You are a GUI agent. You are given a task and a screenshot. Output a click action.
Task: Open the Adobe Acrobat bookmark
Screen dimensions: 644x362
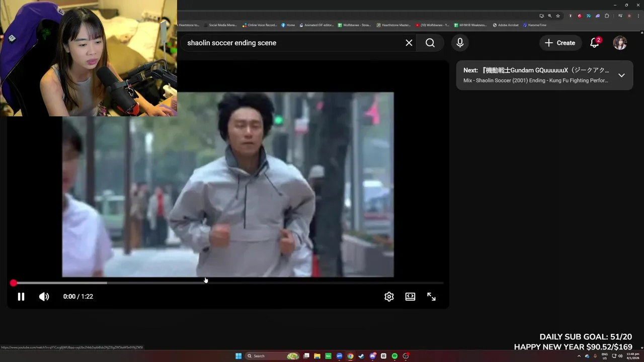(x=506, y=25)
